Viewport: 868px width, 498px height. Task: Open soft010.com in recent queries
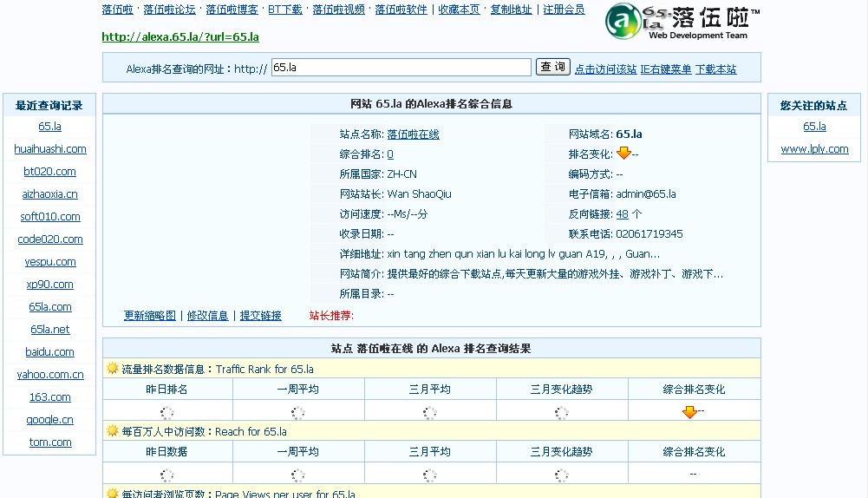(49, 217)
